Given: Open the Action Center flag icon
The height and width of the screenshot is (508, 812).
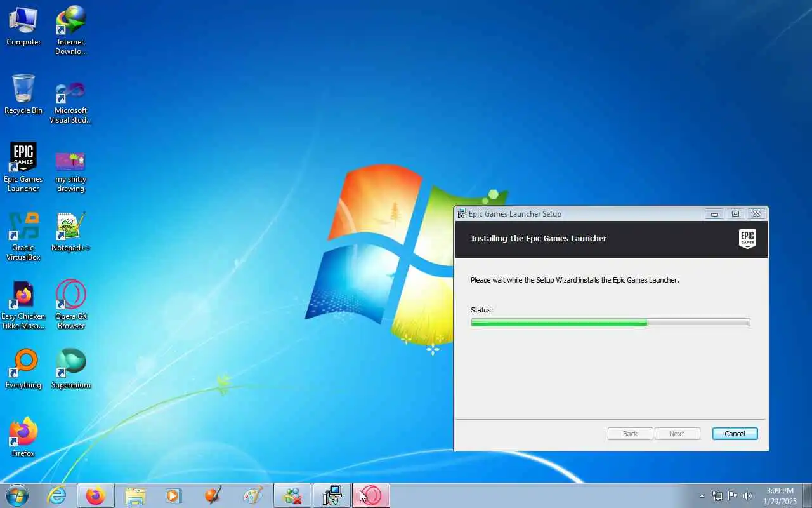Looking at the screenshot, I should click(732, 496).
